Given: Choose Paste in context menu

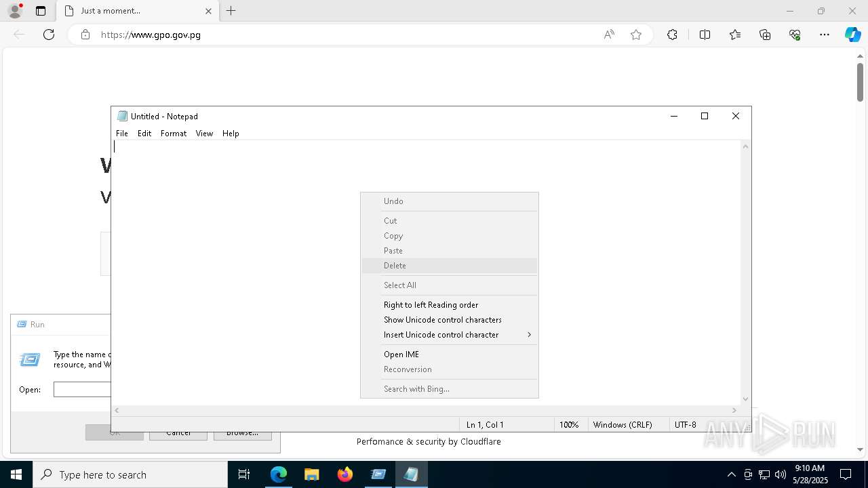Looking at the screenshot, I should [450, 251].
